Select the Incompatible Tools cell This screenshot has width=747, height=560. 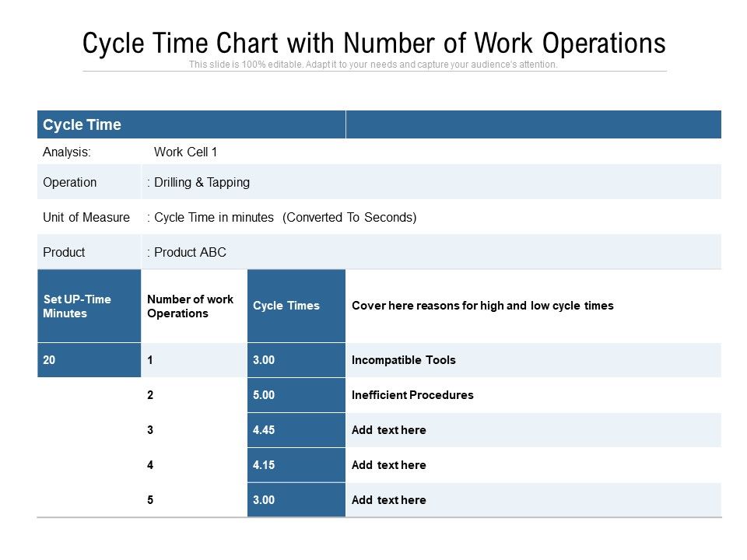pyautogui.click(x=393, y=359)
